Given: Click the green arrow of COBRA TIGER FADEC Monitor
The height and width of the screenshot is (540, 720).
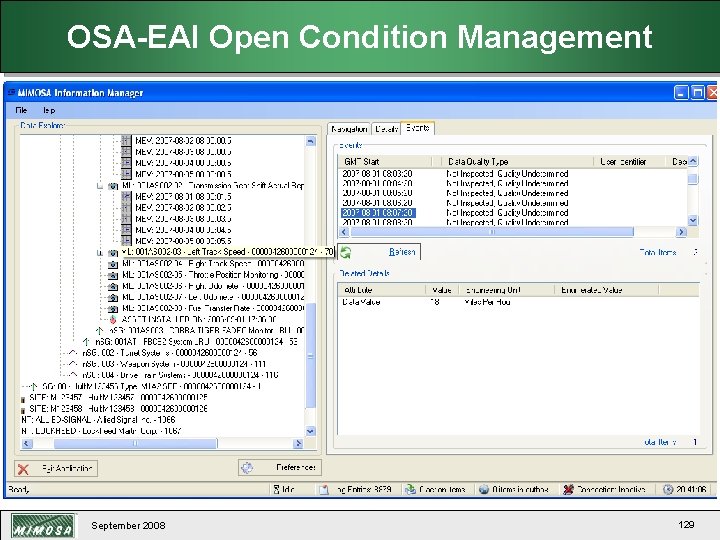Looking at the screenshot, I should tap(99, 331).
